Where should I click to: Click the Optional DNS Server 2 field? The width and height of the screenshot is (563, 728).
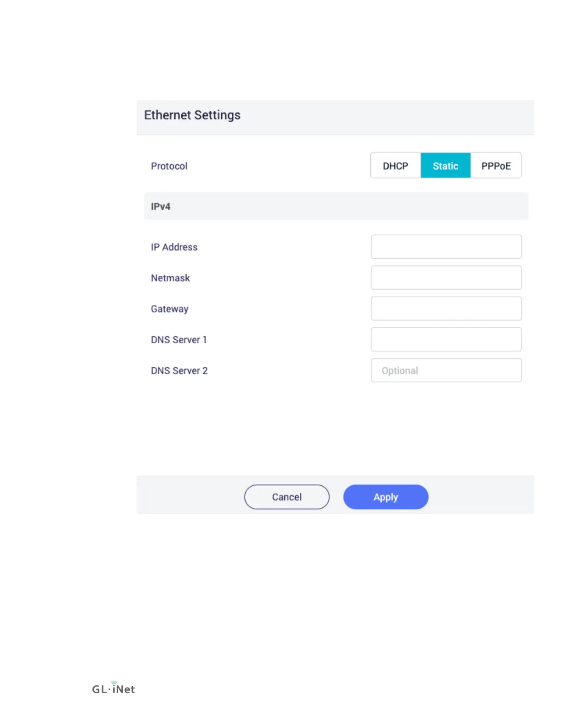(x=446, y=370)
